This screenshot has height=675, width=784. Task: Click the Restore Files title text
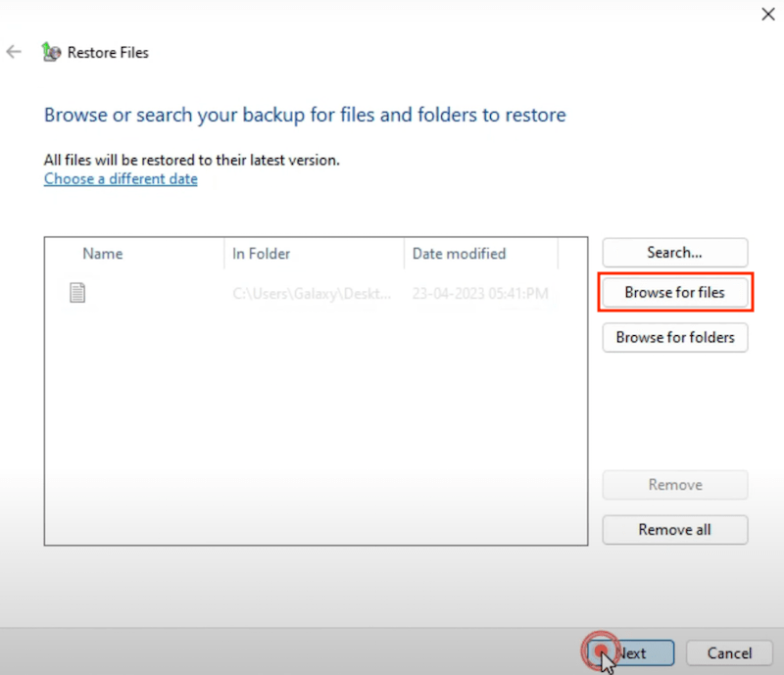point(108,52)
